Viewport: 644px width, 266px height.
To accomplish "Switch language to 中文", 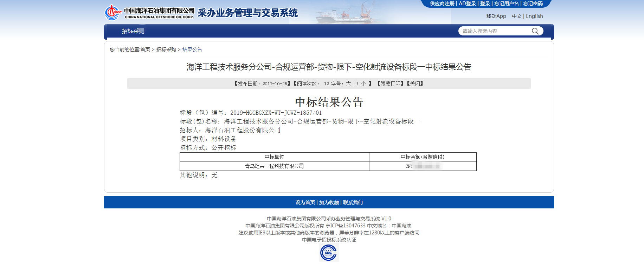I will (516, 16).
